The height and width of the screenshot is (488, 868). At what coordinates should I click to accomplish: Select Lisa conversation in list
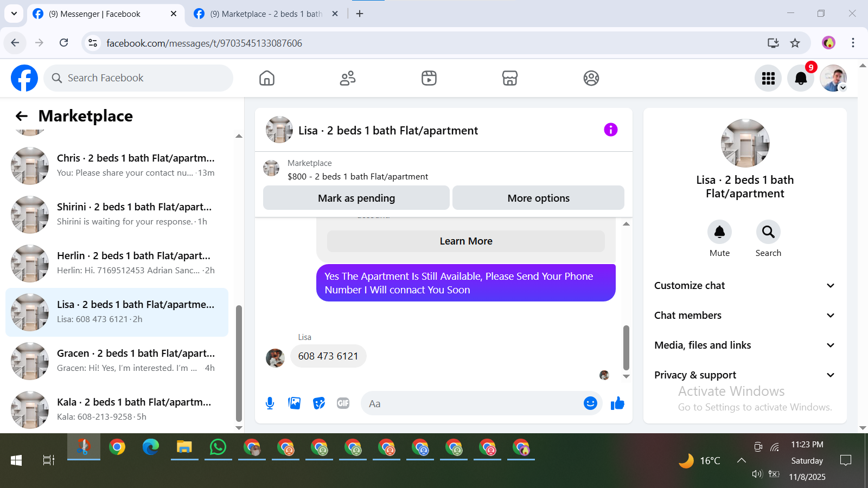(x=117, y=312)
